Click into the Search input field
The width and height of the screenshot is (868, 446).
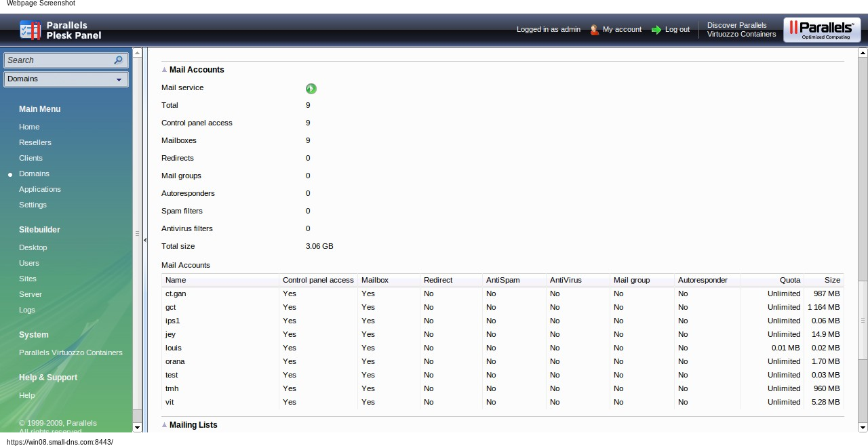coord(58,60)
